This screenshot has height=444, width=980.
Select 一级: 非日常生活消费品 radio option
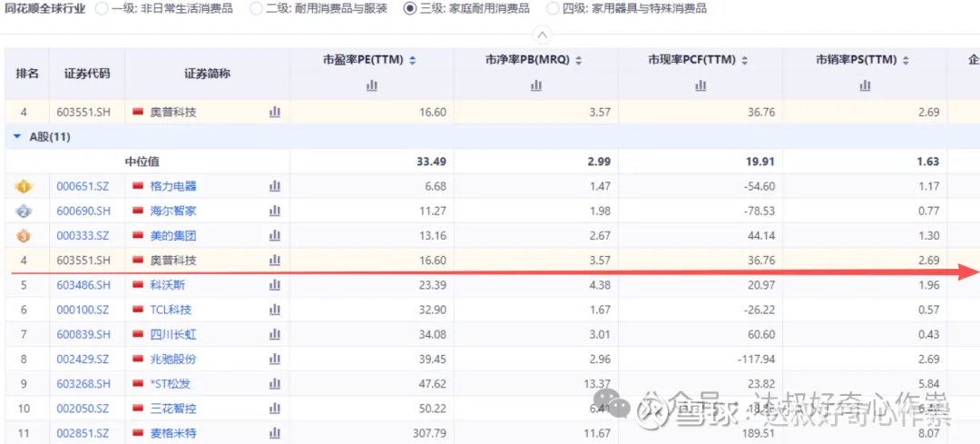pyautogui.click(x=101, y=8)
